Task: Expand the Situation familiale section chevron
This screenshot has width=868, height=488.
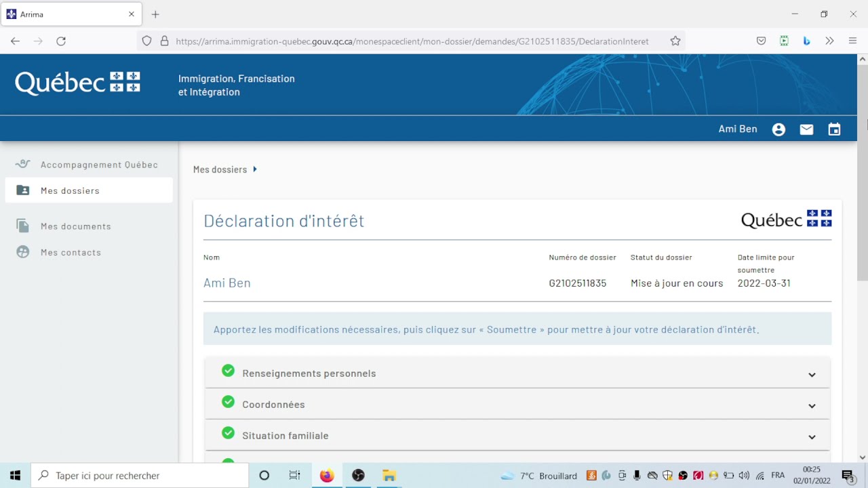Action: click(x=812, y=436)
